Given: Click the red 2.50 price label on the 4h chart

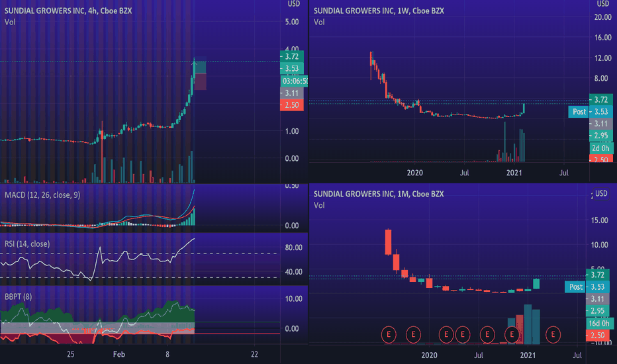Looking at the screenshot, I should [x=291, y=105].
